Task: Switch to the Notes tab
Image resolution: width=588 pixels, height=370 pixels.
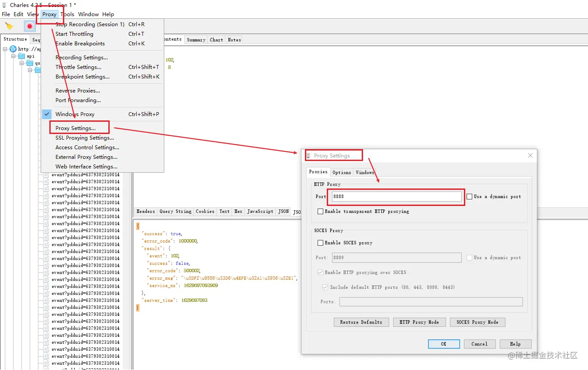Action: click(x=234, y=40)
